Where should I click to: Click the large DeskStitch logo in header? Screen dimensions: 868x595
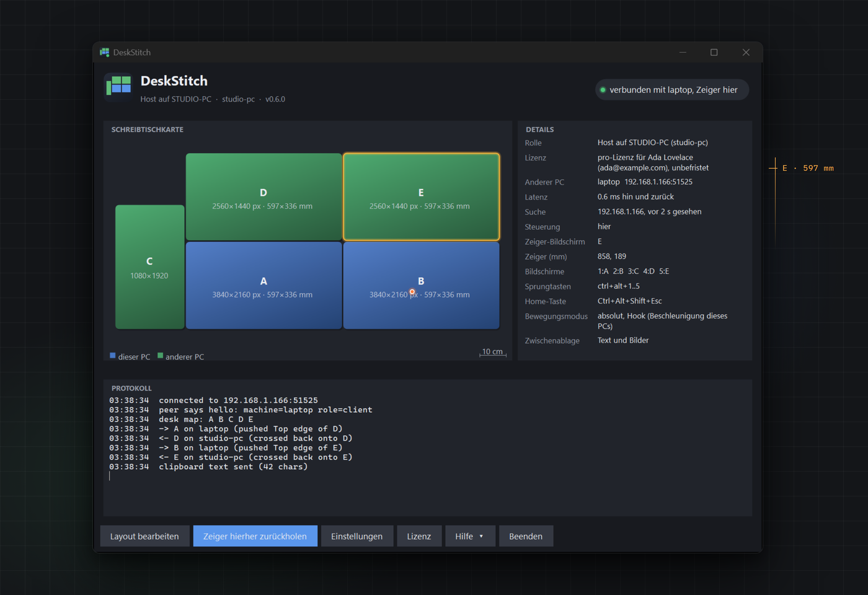pos(118,87)
